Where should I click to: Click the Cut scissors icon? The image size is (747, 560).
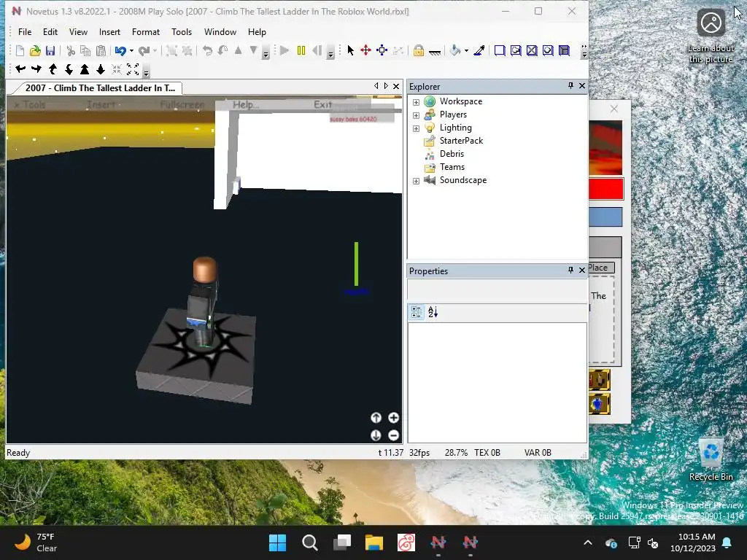click(x=71, y=50)
